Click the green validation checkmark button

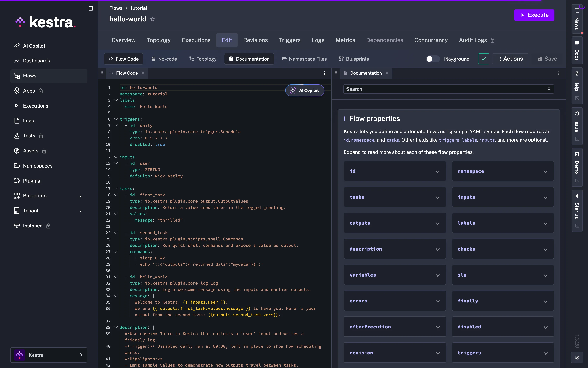[484, 59]
